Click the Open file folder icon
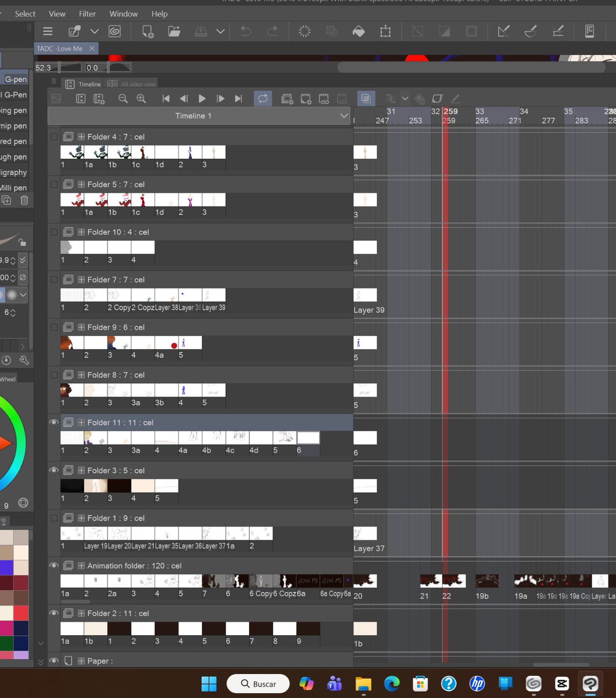The height and width of the screenshot is (698, 616). coord(175,31)
